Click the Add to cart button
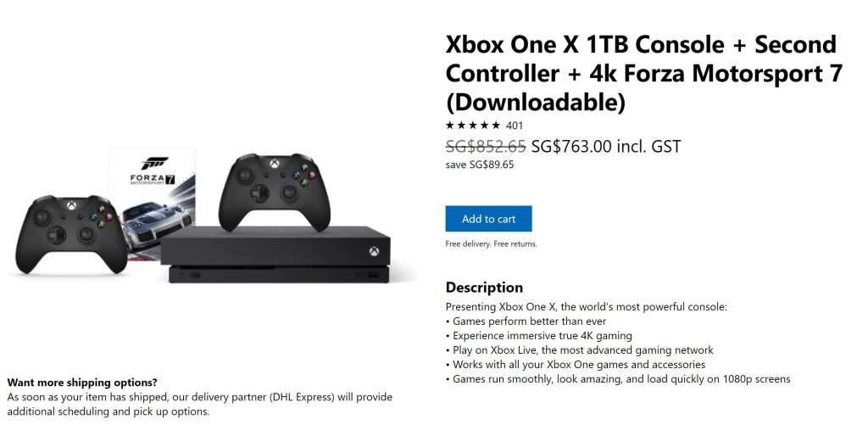The image size is (868, 436). pos(488,219)
